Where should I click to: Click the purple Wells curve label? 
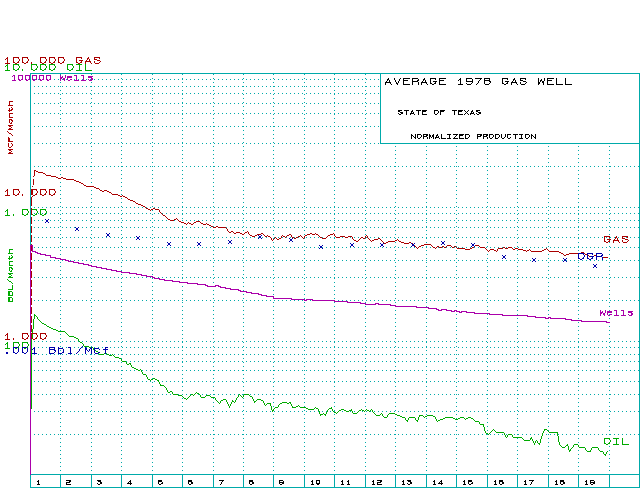tap(616, 313)
